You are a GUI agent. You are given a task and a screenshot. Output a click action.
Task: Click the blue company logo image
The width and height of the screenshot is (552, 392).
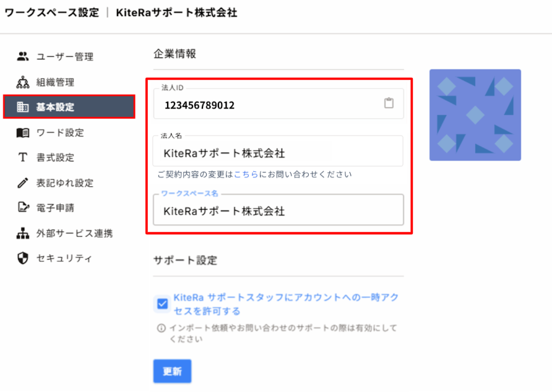475,115
